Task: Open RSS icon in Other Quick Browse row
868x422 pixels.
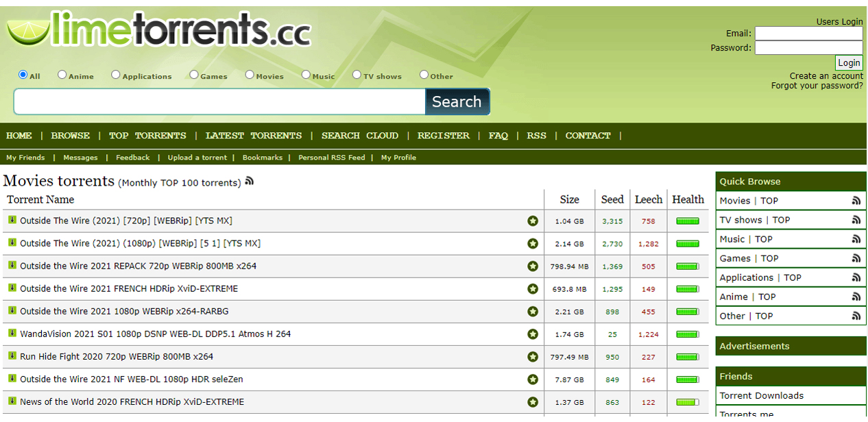Action: [x=856, y=316]
